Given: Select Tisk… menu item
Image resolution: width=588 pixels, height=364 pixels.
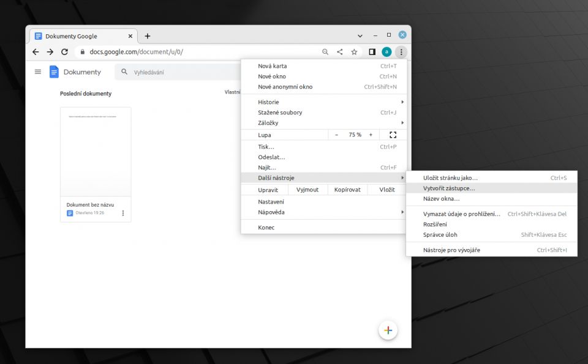Looking at the screenshot, I should pos(323,147).
